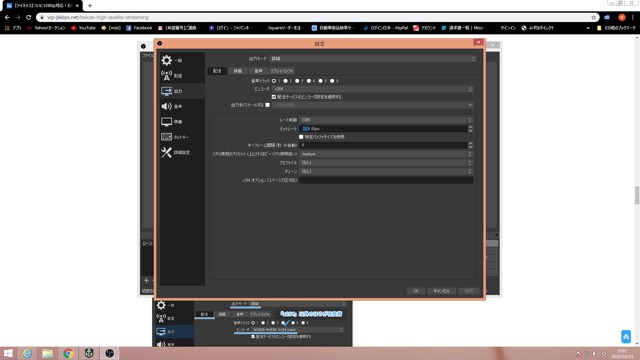This screenshot has width=640, height=360.
Task: Select audio track 2 radio button
Action: pyautogui.click(x=285, y=81)
